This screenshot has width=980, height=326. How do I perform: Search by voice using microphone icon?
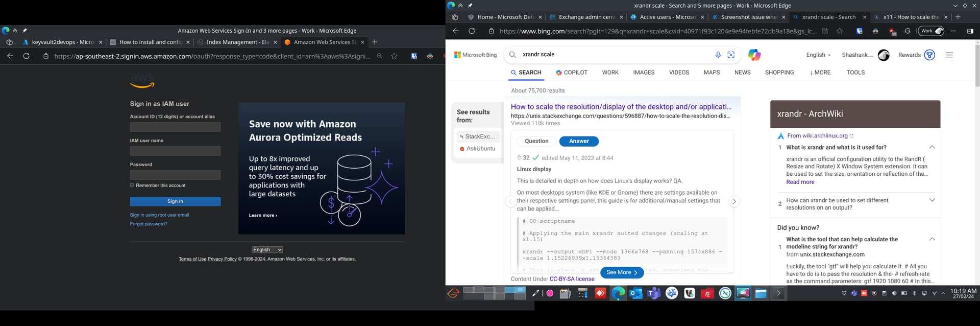pyautogui.click(x=718, y=55)
